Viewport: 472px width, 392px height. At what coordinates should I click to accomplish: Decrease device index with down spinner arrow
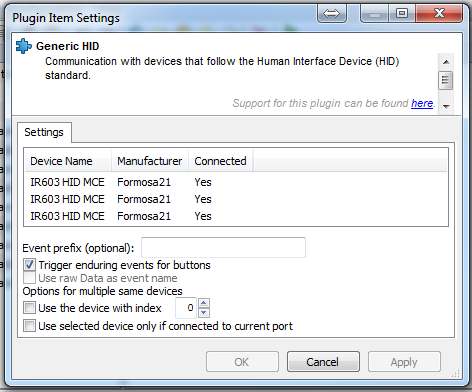click(x=204, y=313)
